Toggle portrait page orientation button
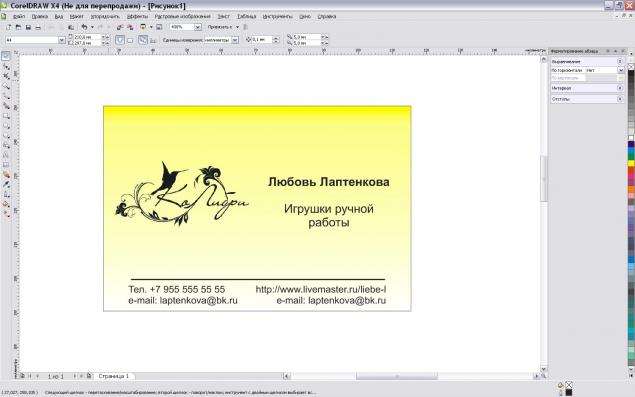This screenshot has width=635, height=397. point(120,40)
